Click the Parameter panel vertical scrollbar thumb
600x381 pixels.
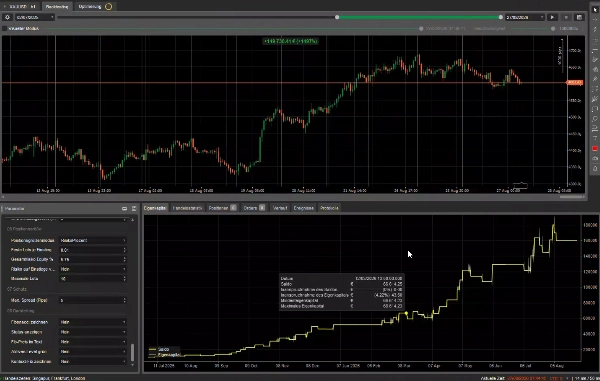132,352
